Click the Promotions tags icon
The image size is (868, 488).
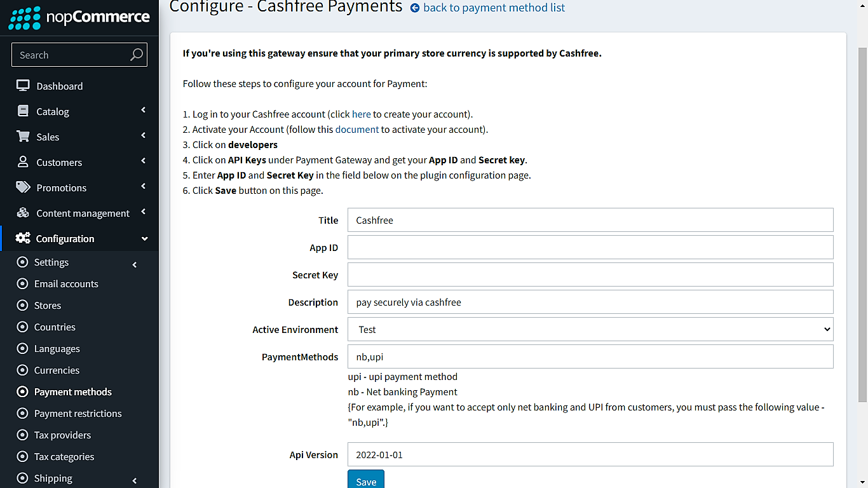[x=23, y=187]
